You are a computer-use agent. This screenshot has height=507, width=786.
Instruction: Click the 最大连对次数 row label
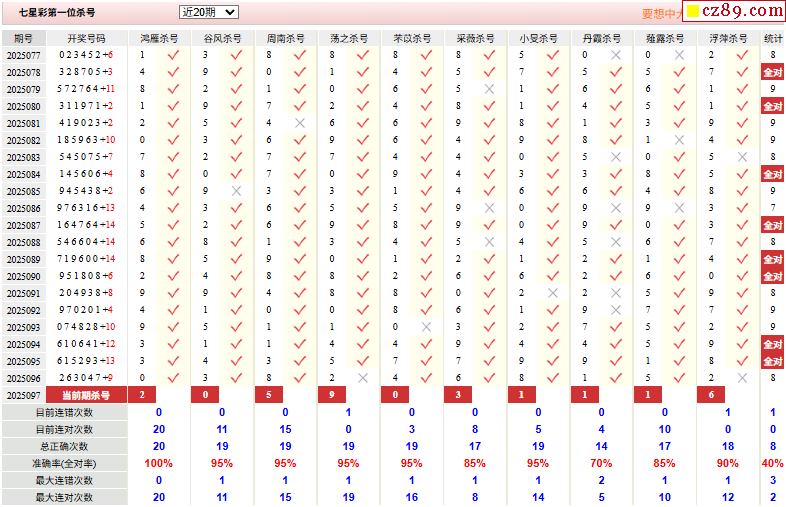point(64,497)
